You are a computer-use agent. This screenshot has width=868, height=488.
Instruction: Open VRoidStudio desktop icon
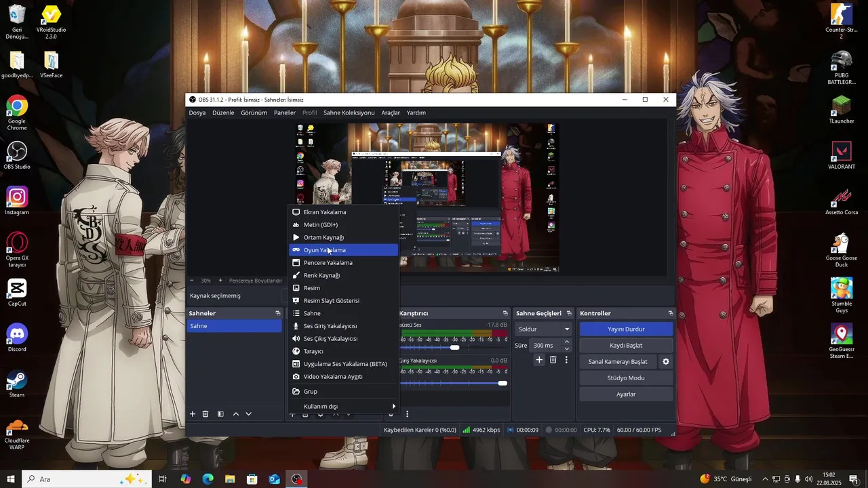[x=51, y=22]
